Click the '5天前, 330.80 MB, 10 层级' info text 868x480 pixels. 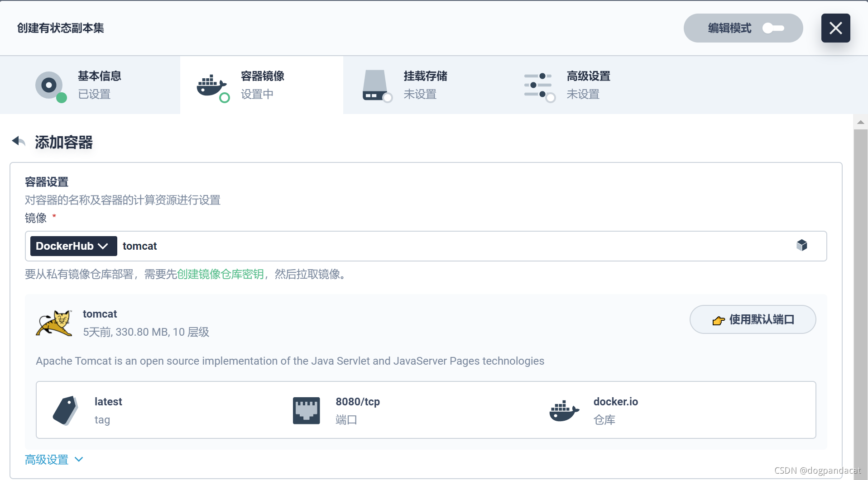pos(146,332)
